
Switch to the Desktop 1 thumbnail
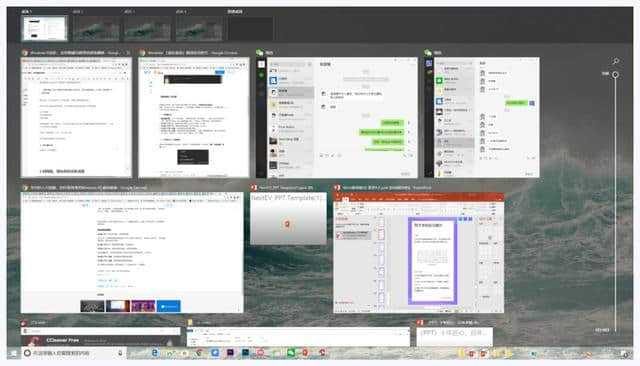pyautogui.click(x=44, y=28)
